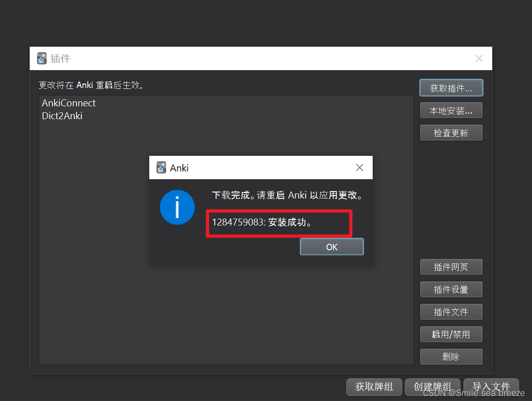Image resolution: width=532 pixels, height=401 pixels.
Task: Click 删除 to remove an add-on
Action: [451, 357]
